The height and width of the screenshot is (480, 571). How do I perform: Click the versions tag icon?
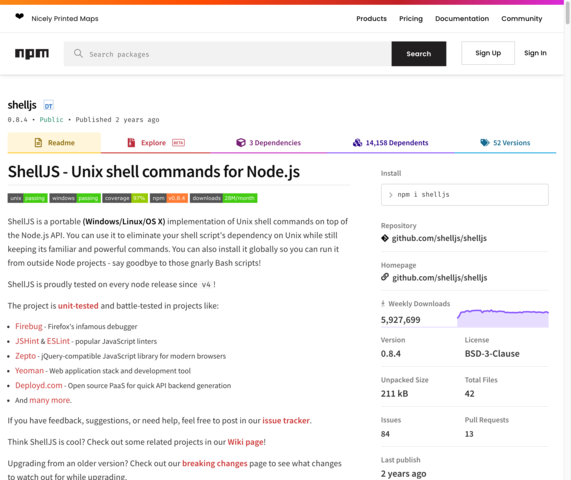click(x=485, y=142)
